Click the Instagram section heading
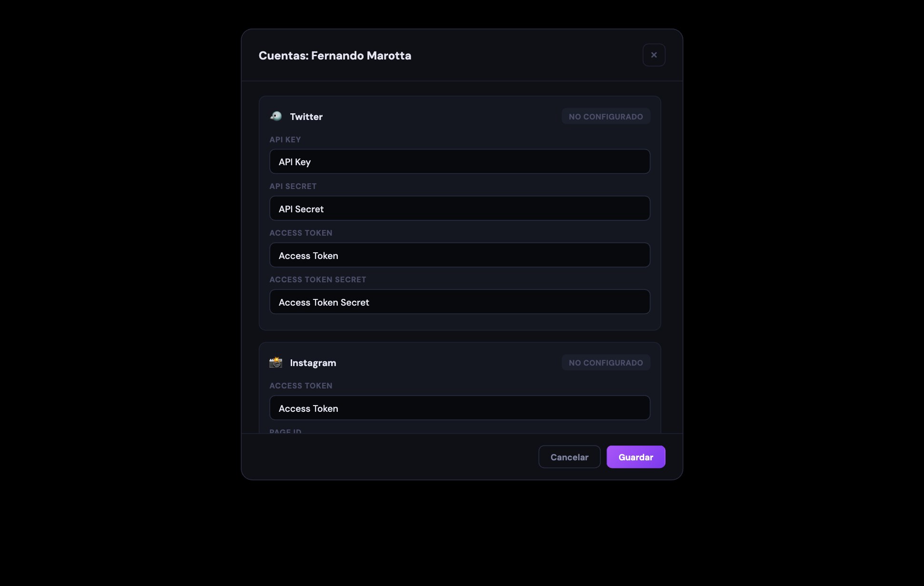Image resolution: width=924 pixels, height=586 pixels. [313, 363]
